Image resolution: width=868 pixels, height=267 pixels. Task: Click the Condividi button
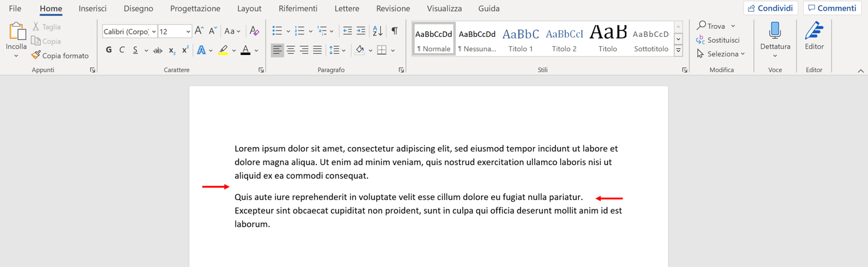[x=771, y=8]
